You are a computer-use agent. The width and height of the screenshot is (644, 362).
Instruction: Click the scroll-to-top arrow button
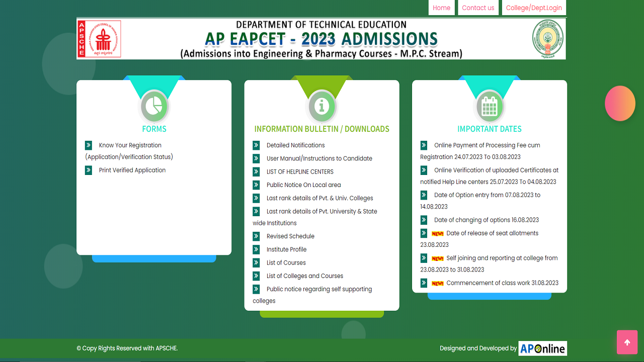tap(627, 342)
